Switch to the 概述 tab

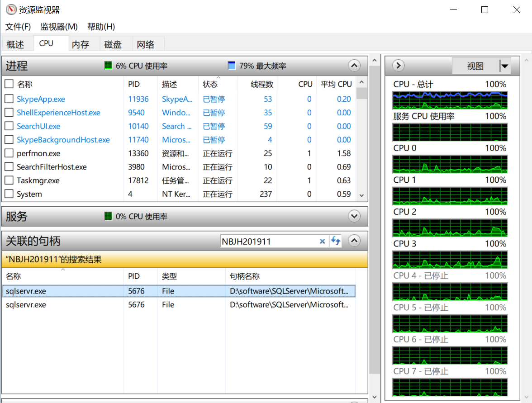[x=15, y=44]
